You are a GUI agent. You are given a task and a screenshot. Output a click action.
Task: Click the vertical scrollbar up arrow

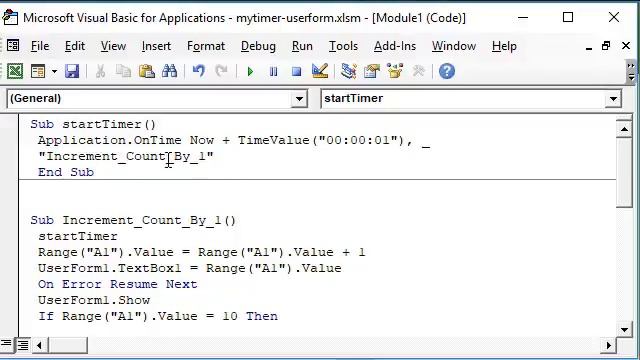point(624,129)
